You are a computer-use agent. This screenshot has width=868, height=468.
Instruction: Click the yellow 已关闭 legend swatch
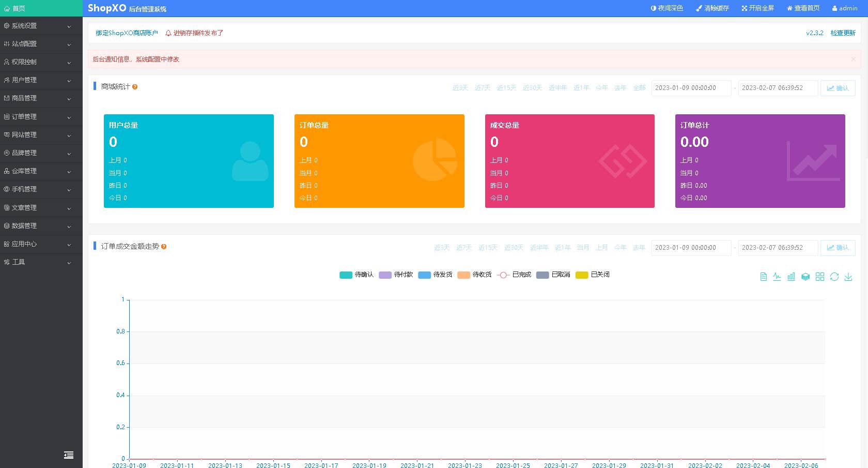click(x=582, y=275)
